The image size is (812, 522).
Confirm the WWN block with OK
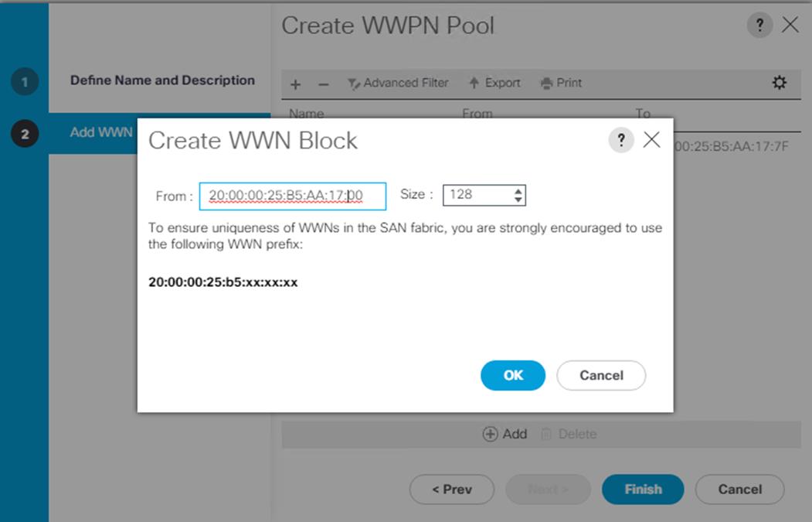click(x=513, y=375)
